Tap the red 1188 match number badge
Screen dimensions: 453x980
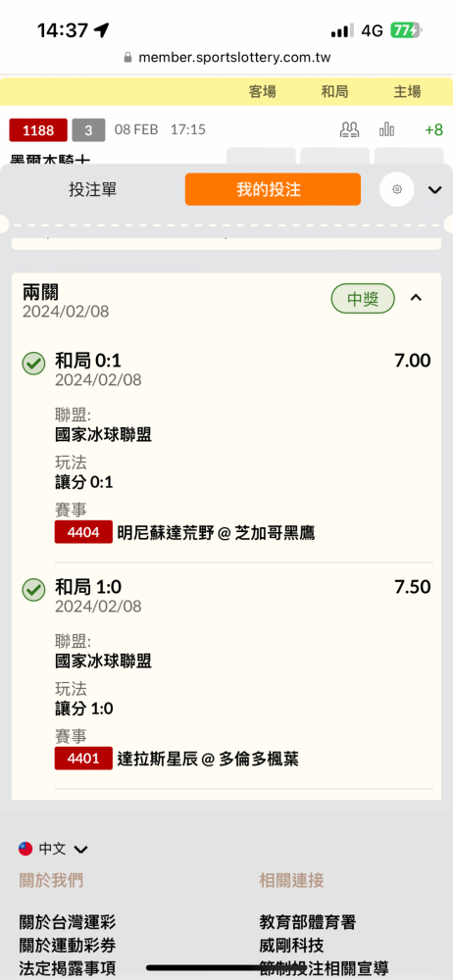point(38,130)
